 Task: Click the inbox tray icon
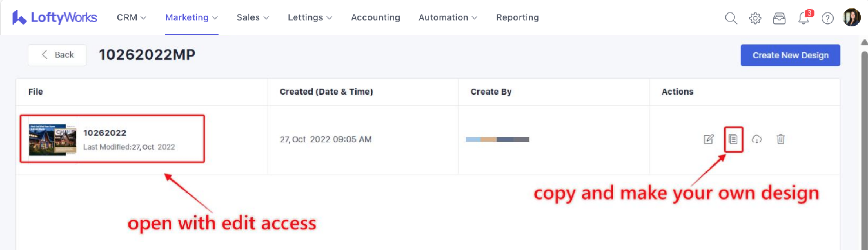pyautogui.click(x=779, y=18)
